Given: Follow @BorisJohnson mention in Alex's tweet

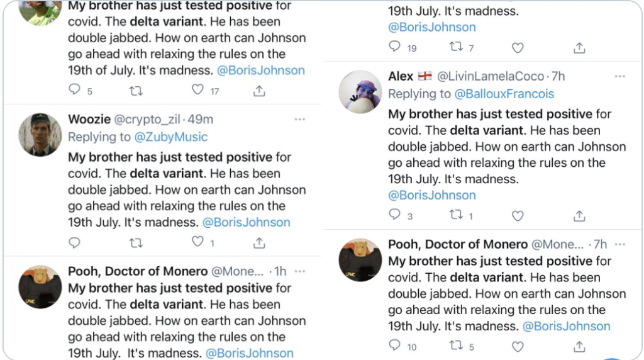Looking at the screenshot, I should click(x=431, y=195).
